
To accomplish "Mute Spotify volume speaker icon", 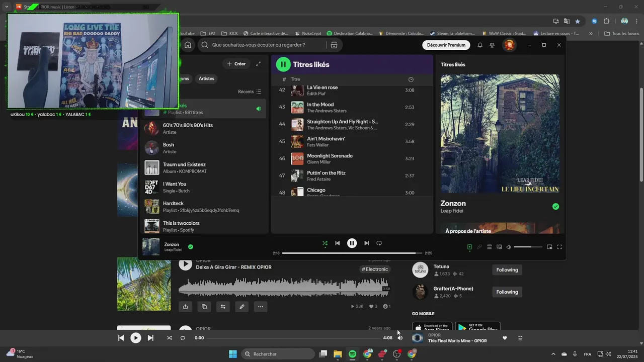I will coord(509,247).
